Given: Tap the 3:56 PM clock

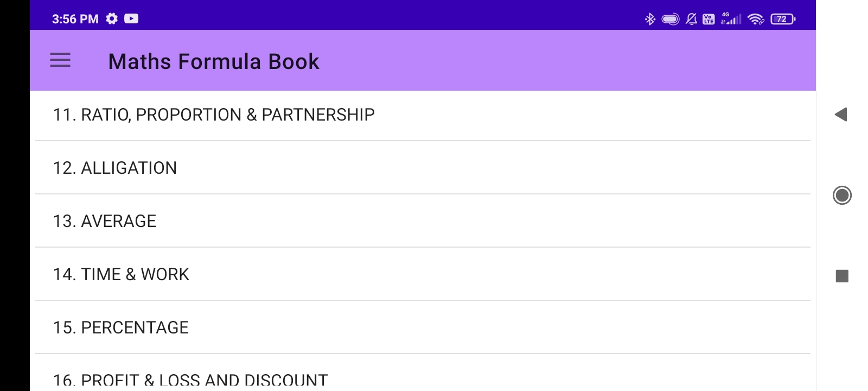Looking at the screenshot, I should click(75, 19).
